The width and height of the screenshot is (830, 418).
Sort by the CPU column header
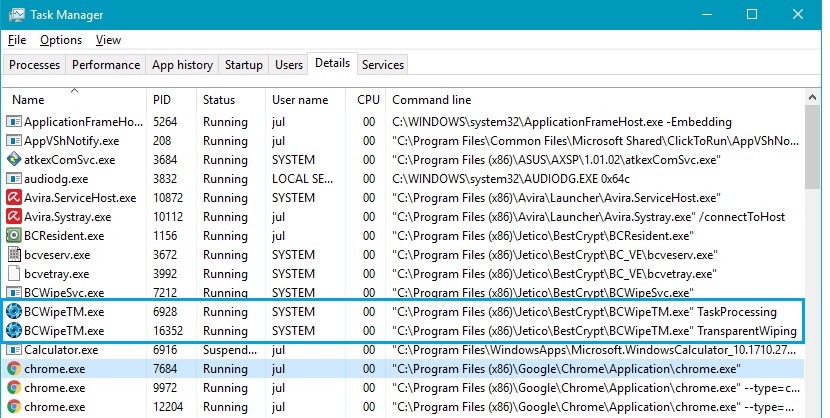point(366,99)
